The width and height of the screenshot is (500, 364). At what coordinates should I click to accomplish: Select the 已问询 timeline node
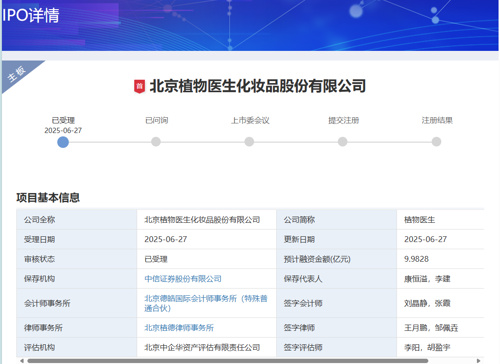(156, 142)
